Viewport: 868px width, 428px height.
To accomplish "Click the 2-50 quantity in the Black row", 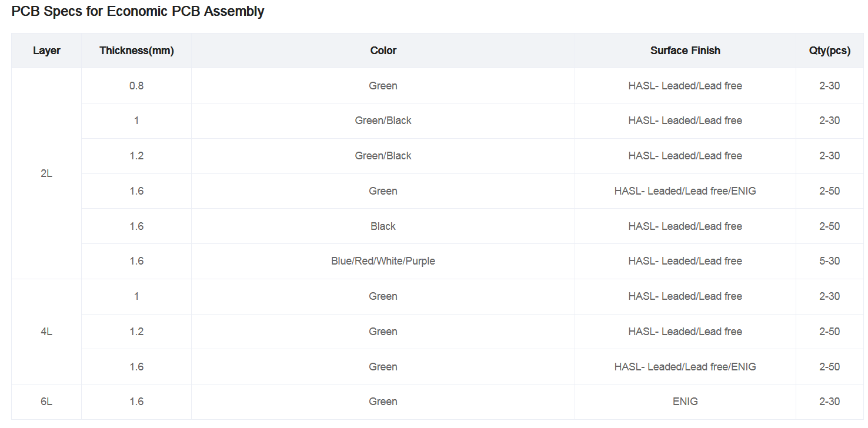I will pos(829,226).
